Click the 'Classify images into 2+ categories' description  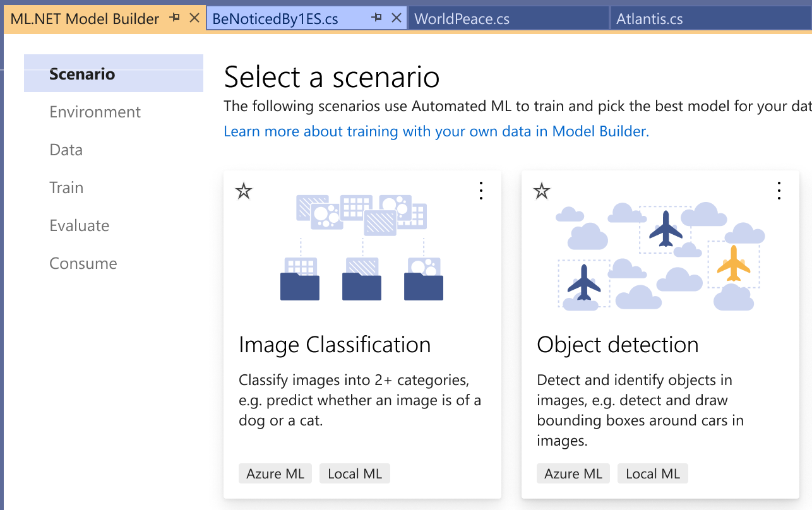tap(360, 400)
